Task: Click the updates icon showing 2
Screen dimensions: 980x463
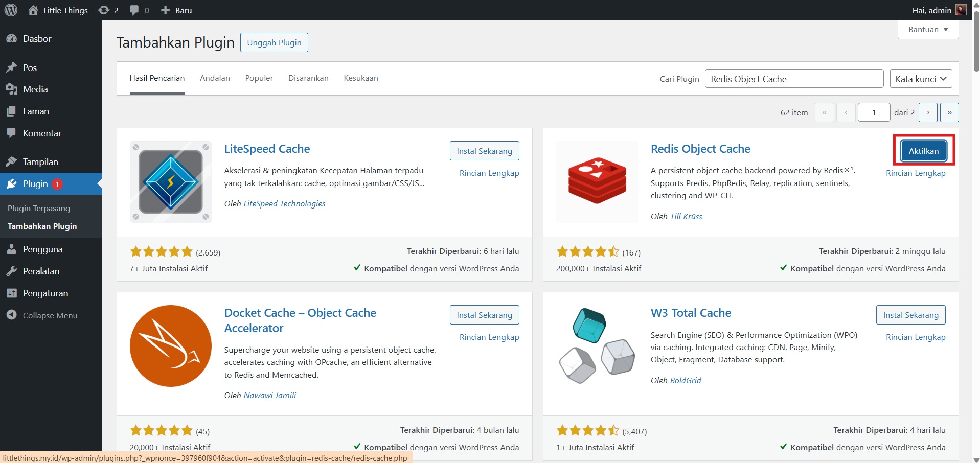Action: [104, 10]
